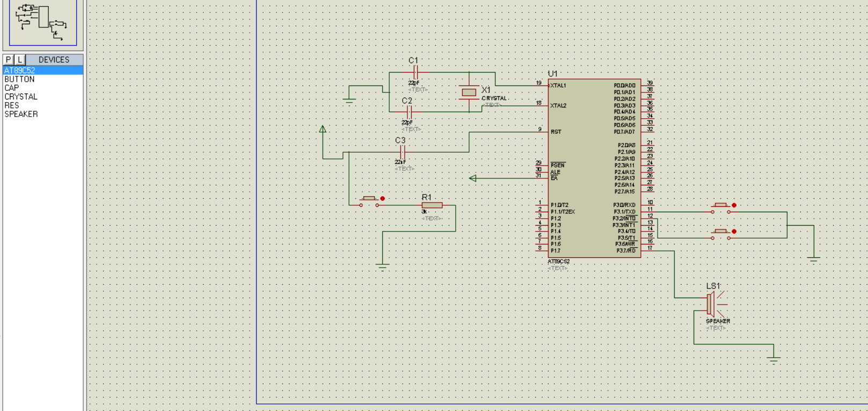Select the push button wired to pin 11

coord(721,208)
